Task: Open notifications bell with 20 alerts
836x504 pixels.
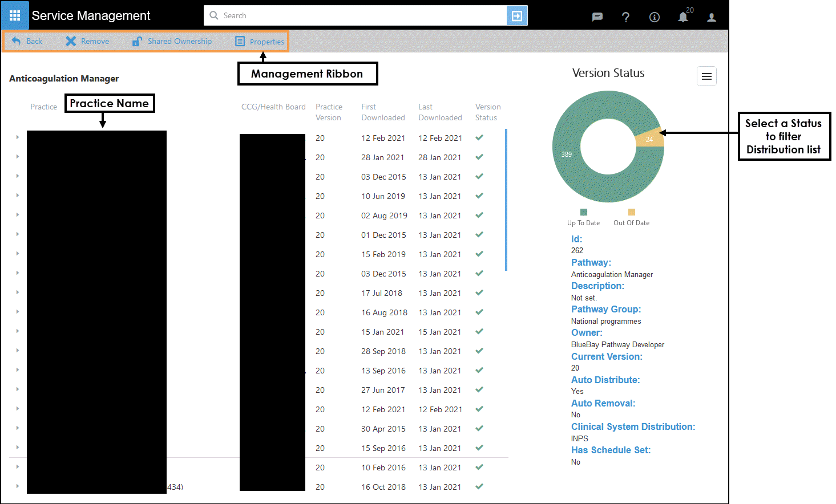Action: [683, 17]
